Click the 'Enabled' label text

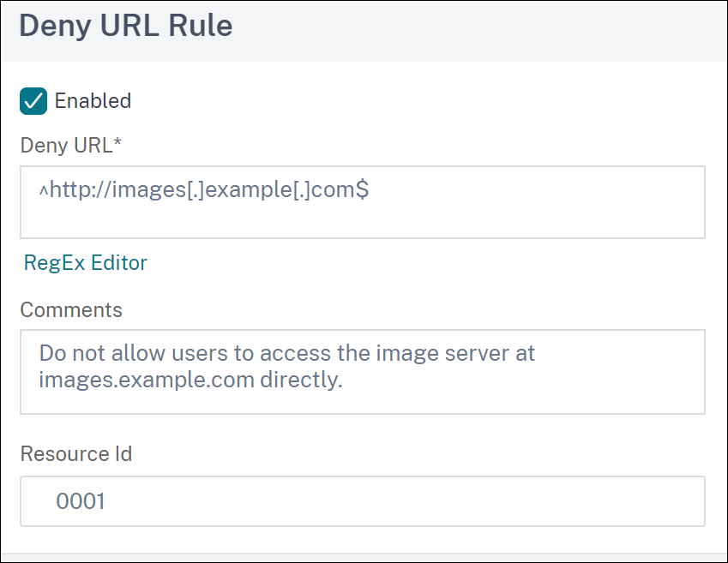pyautogui.click(x=93, y=101)
